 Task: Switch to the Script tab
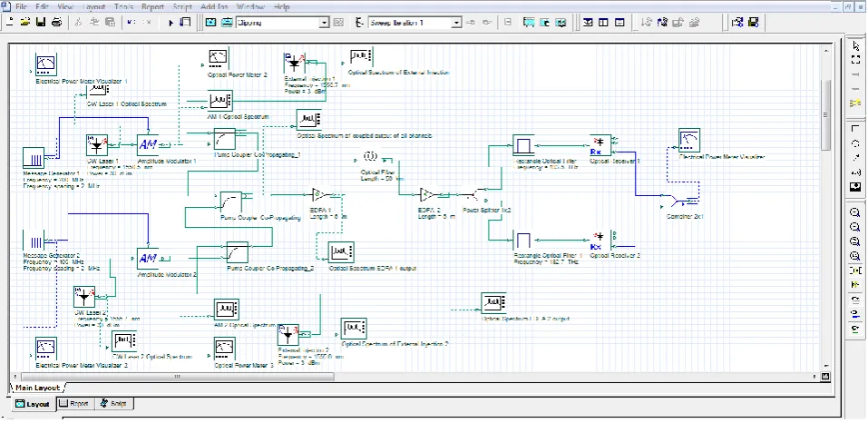click(x=113, y=404)
